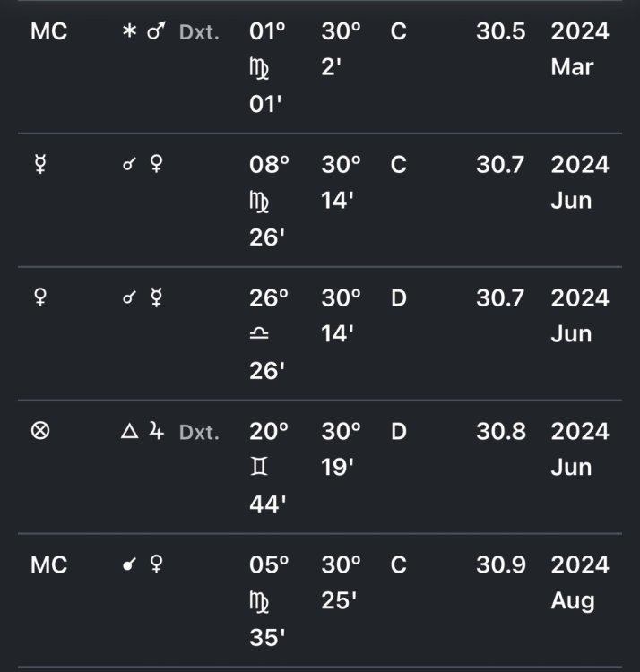Click the 30.8 age value
The width and height of the screenshot is (640, 672).
pyautogui.click(x=500, y=432)
